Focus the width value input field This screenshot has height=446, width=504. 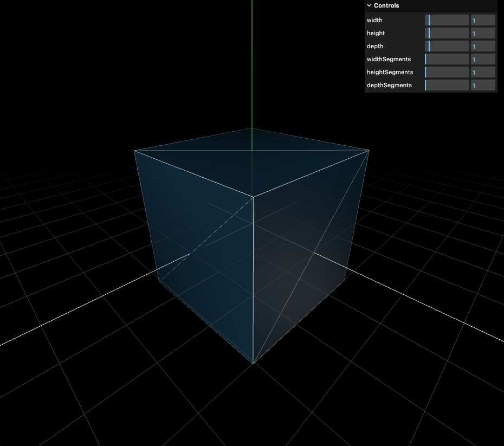tap(483, 20)
